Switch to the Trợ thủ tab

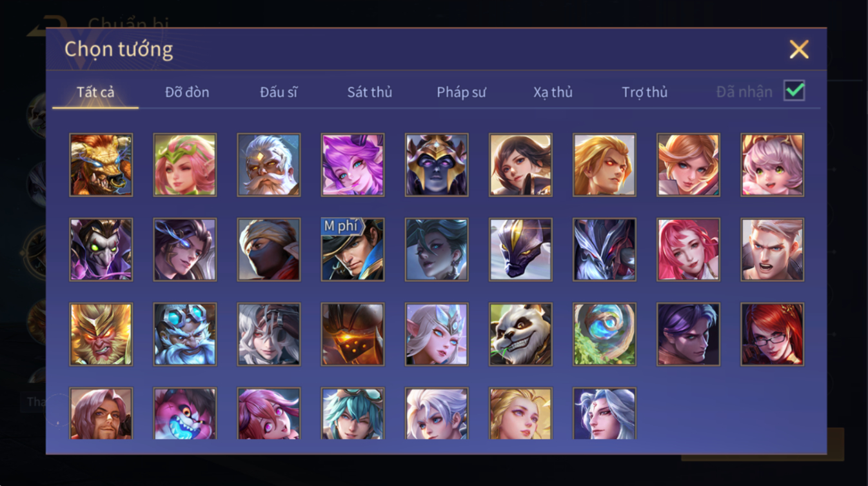coord(644,92)
